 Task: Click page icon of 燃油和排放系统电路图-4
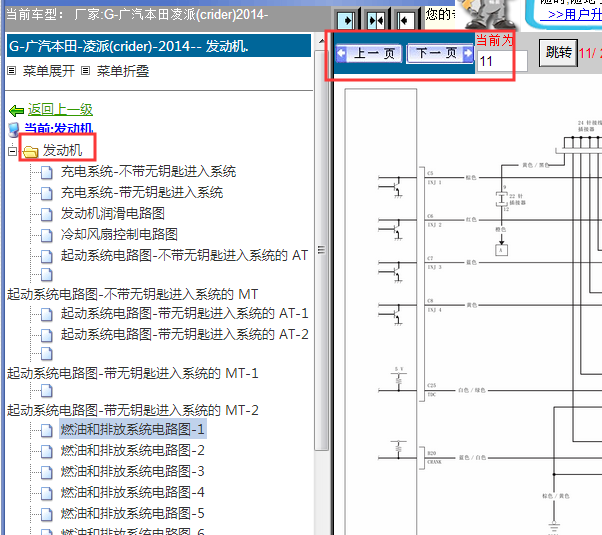[46, 494]
